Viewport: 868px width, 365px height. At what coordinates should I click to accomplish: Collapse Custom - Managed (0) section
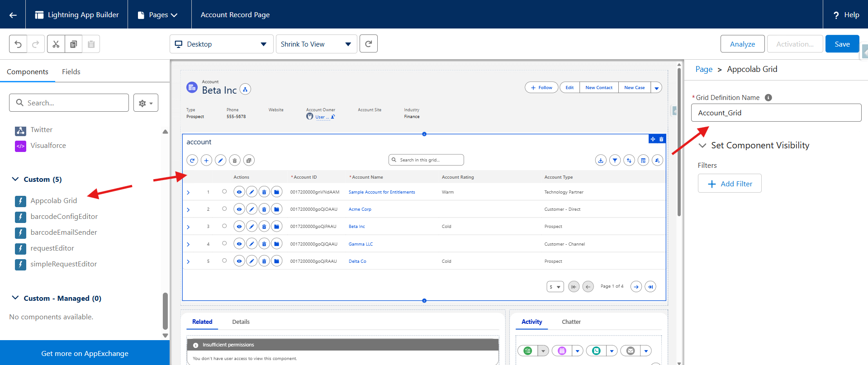15,298
